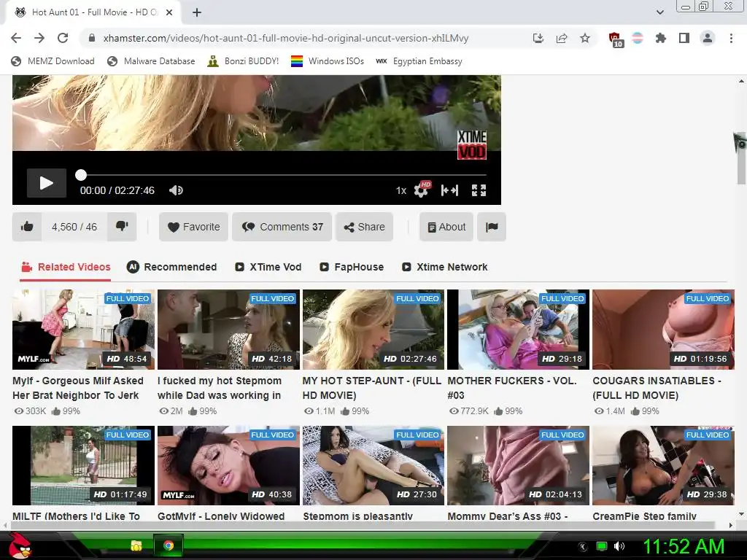
Task: Show hidden tray icons arrow
Action: coord(582,547)
